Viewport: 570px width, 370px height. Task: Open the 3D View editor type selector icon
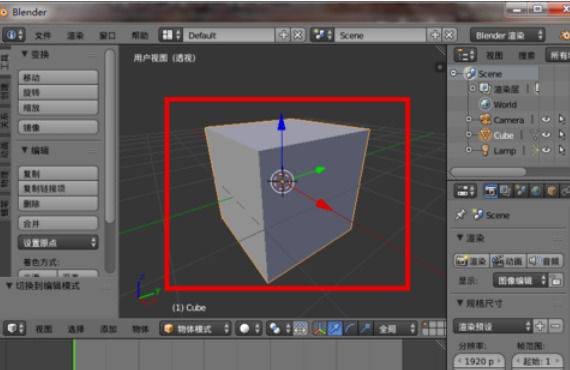click(15, 329)
